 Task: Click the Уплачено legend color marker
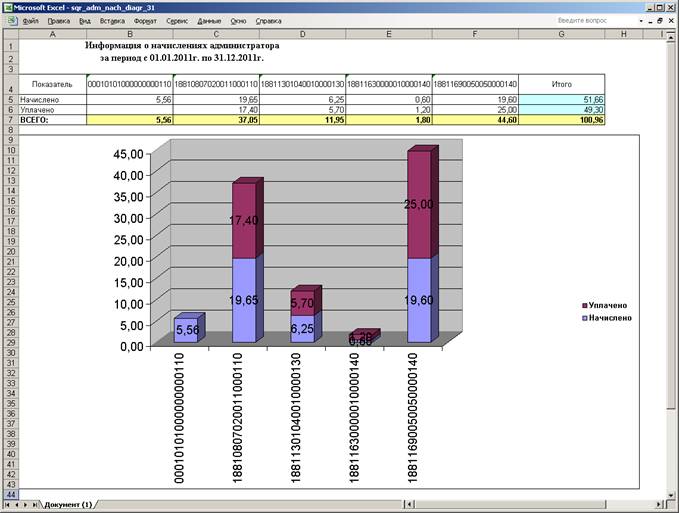(x=585, y=306)
